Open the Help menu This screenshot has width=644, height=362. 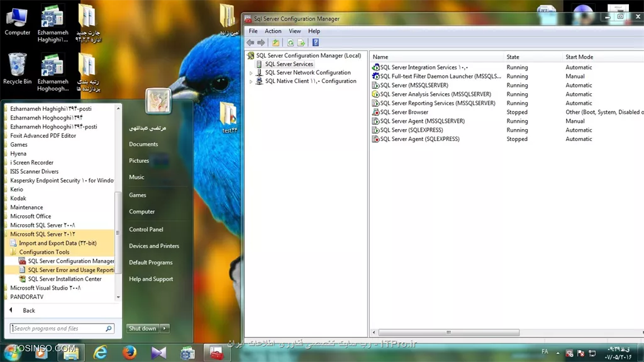(x=314, y=31)
